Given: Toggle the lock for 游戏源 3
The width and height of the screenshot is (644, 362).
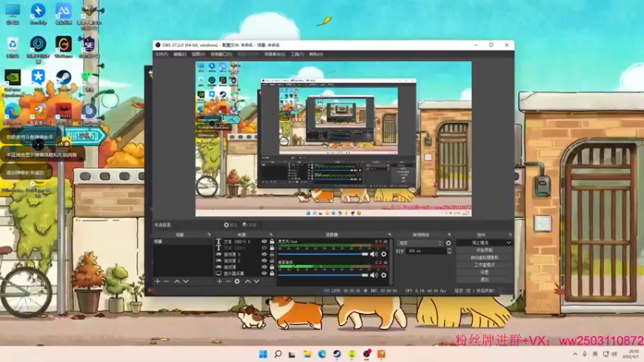Looking at the screenshot, I should click(x=272, y=254).
